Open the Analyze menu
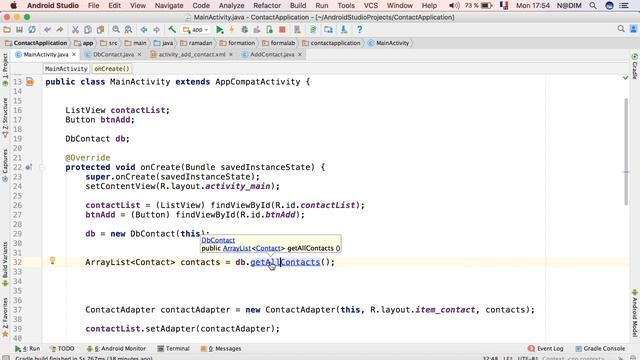The height and width of the screenshot is (360, 640). click(231, 6)
